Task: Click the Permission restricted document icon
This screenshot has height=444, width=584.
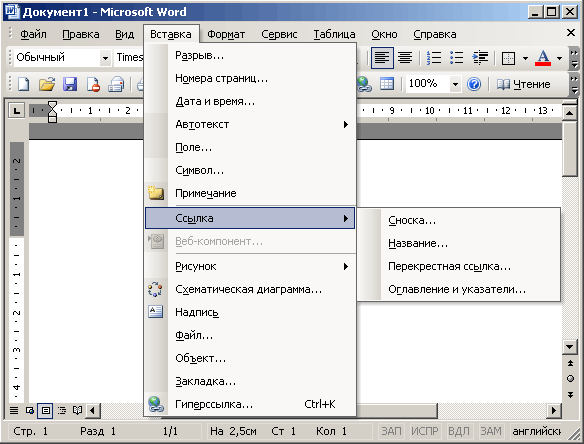Action: coord(93,84)
